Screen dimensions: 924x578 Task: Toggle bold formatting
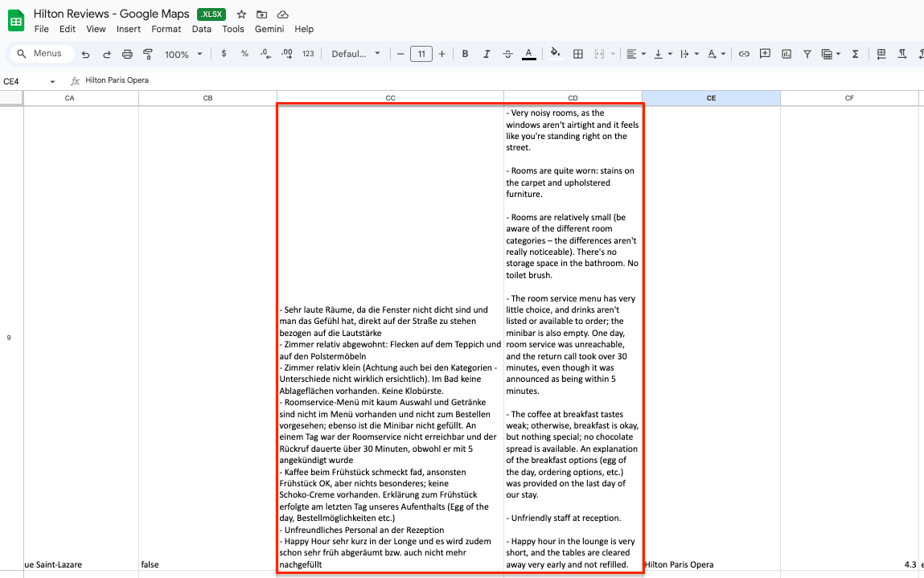tap(465, 54)
